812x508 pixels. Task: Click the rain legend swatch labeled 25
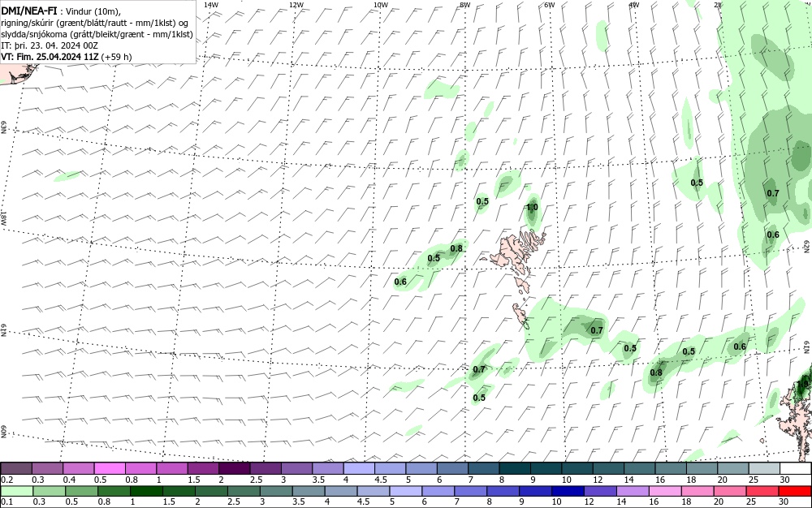(x=762, y=491)
